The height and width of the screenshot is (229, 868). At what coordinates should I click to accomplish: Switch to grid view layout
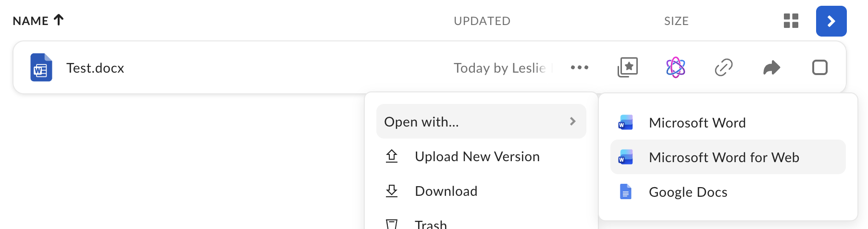791,21
